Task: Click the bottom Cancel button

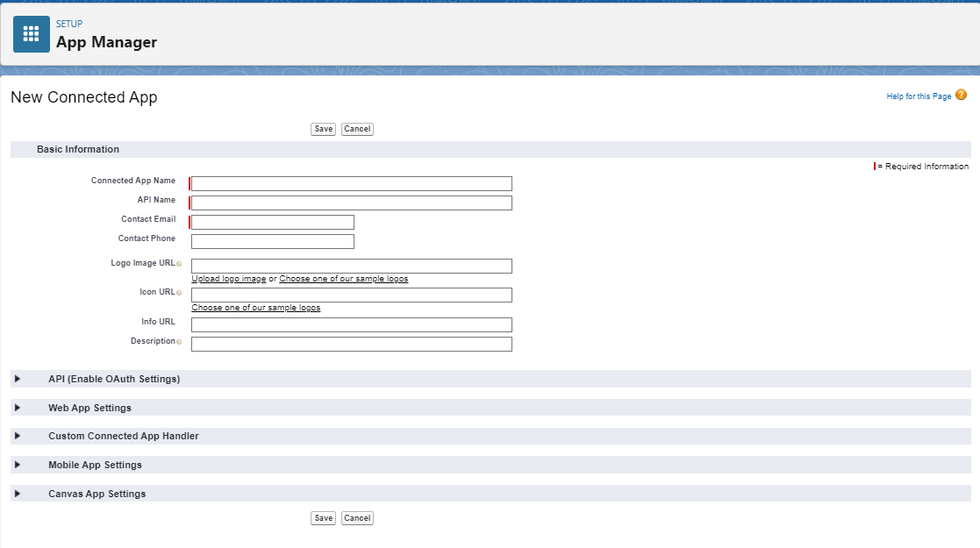Action: click(x=357, y=518)
